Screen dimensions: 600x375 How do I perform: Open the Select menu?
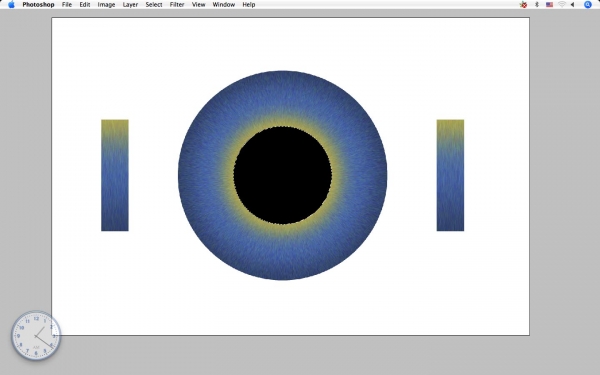click(154, 5)
